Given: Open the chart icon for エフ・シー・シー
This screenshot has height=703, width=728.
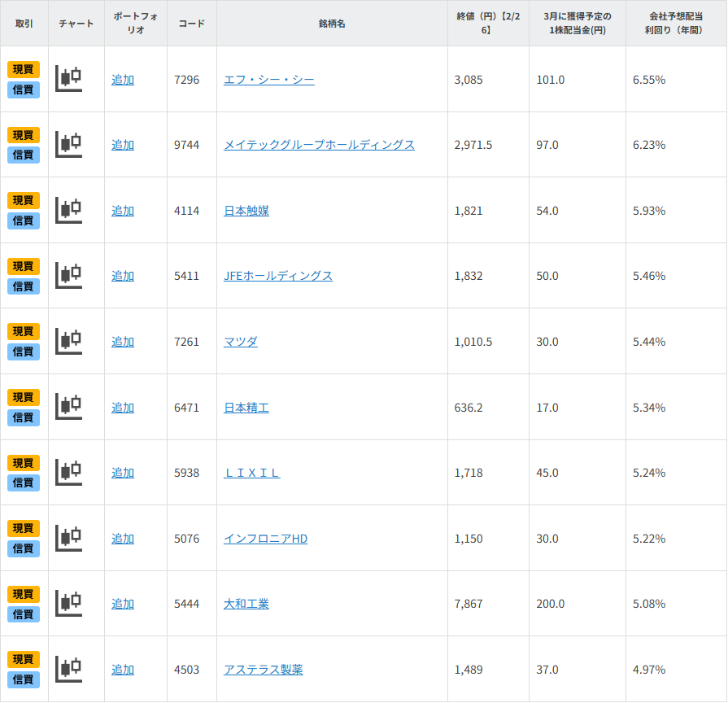Looking at the screenshot, I should click(69, 79).
